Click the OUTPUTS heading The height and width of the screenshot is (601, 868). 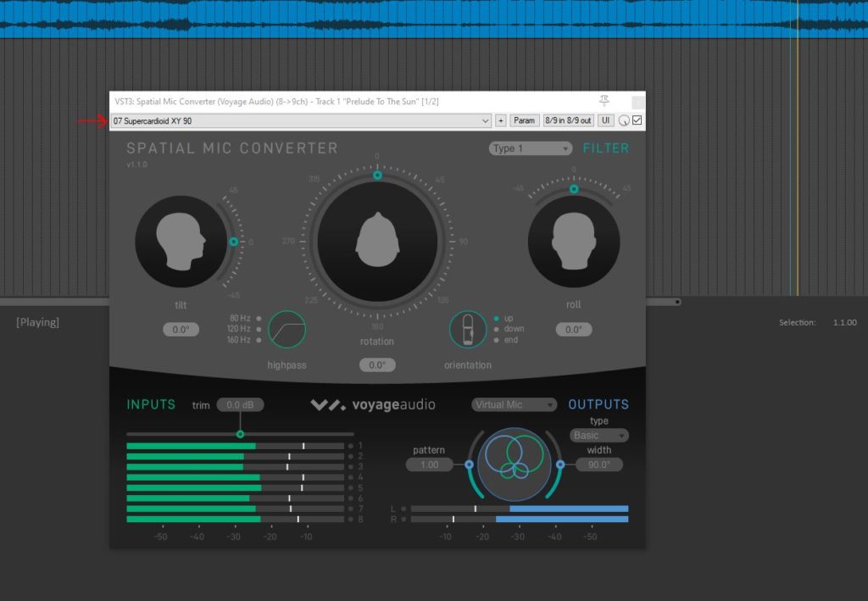[x=598, y=404]
